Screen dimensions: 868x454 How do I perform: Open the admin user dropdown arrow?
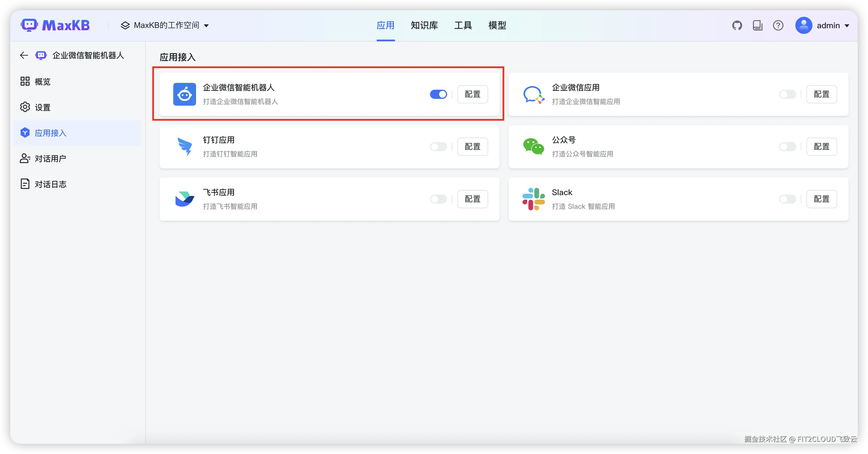(847, 26)
